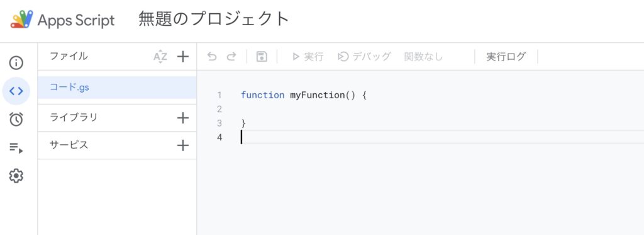Screen dimensions: 644x235
Task: Select the コード.gs file
Action: (117, 88)
